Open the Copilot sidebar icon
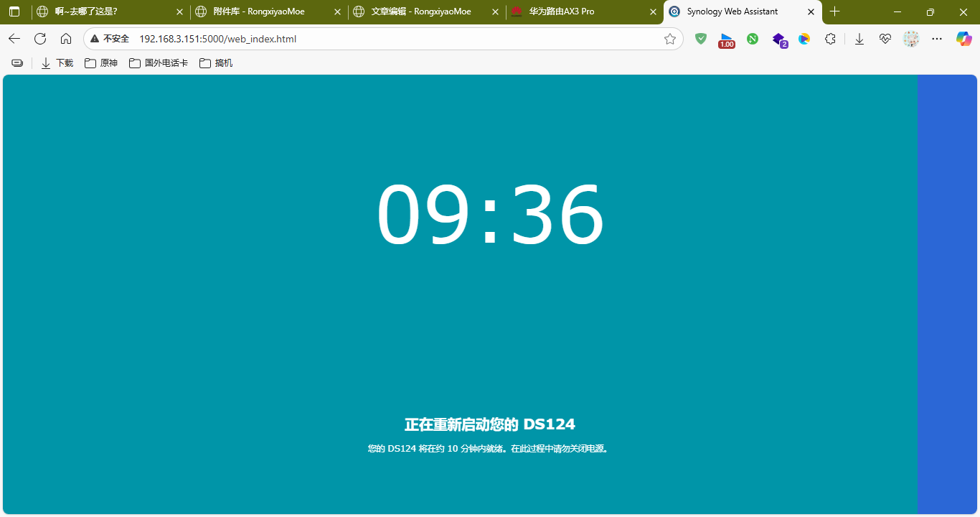This screenshot has height=517, width=980. click(963, 39)
